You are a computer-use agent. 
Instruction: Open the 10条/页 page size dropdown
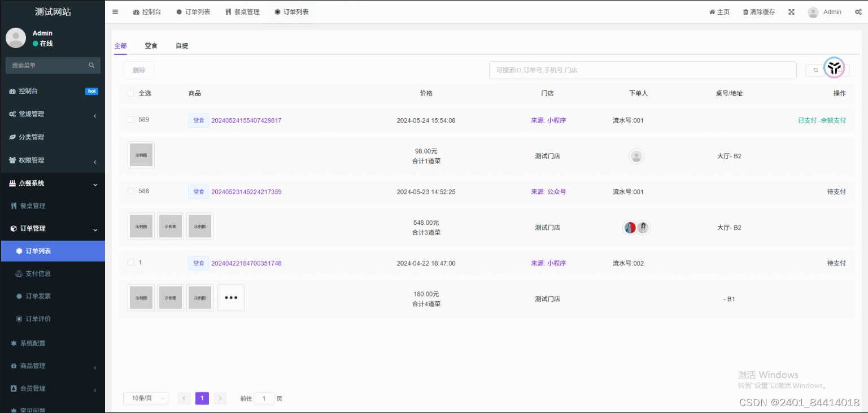click(146, 398)
